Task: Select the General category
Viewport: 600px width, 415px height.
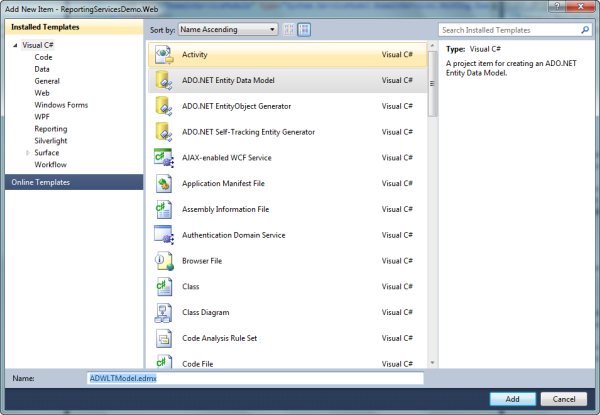Action: click(47, 81)
